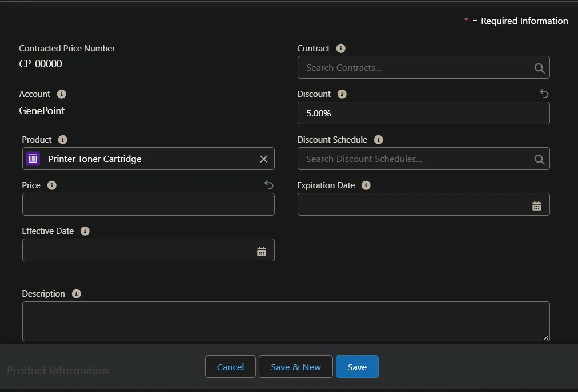Open info tooltip next to Discount Schedule label
This screenshot has width=578, height=392.
pyautogui.click(x=379, y=140)
